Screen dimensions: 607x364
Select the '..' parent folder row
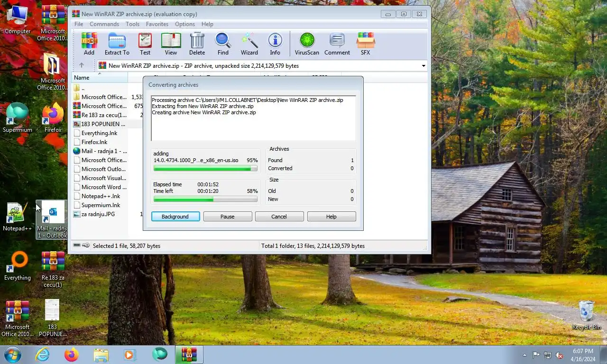(x=100, y=88)
